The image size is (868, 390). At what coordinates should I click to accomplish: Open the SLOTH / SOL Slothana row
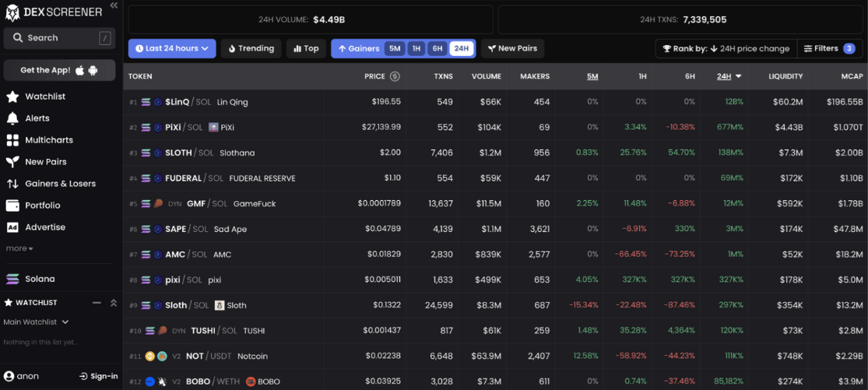tap(495, 153)
